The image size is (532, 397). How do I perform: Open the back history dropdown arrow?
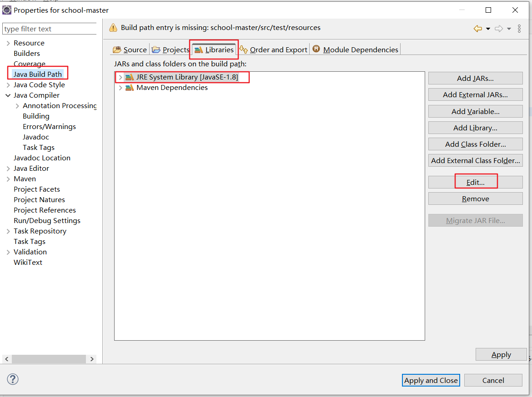click(x=488, y=29)
